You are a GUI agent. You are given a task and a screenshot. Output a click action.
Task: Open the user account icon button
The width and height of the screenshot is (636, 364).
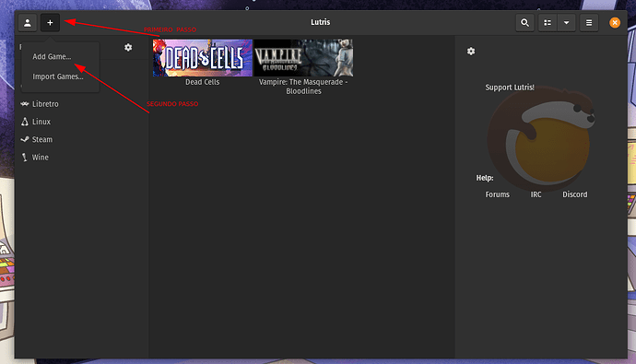pos(28,23)
